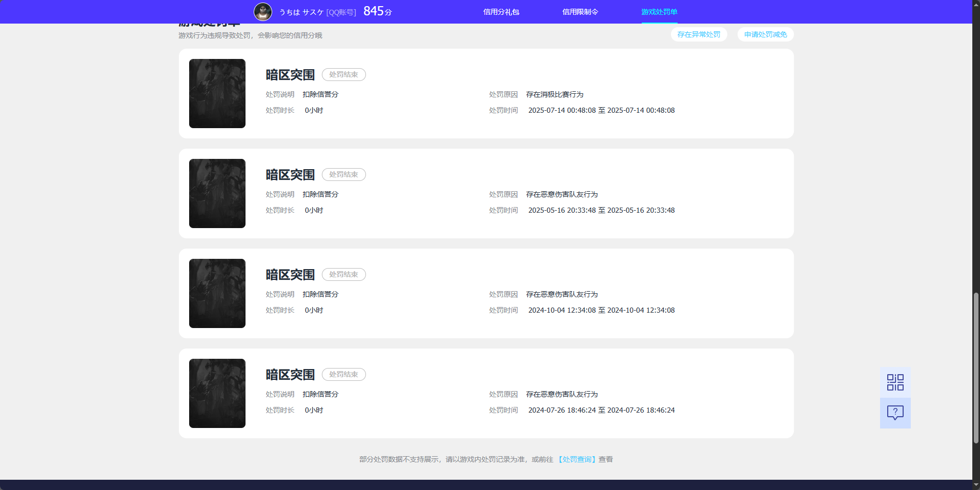The width and height of the screenshot is (980, 490).
Task: Click the 申请处罚减免 button
Action: tap(766, 34)
